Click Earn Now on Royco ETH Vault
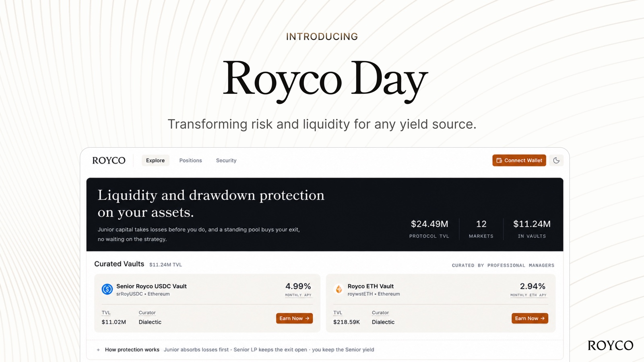 click(530, 318)
